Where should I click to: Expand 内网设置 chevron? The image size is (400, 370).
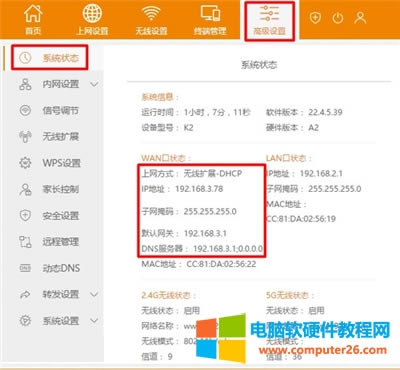coord(94,84)
